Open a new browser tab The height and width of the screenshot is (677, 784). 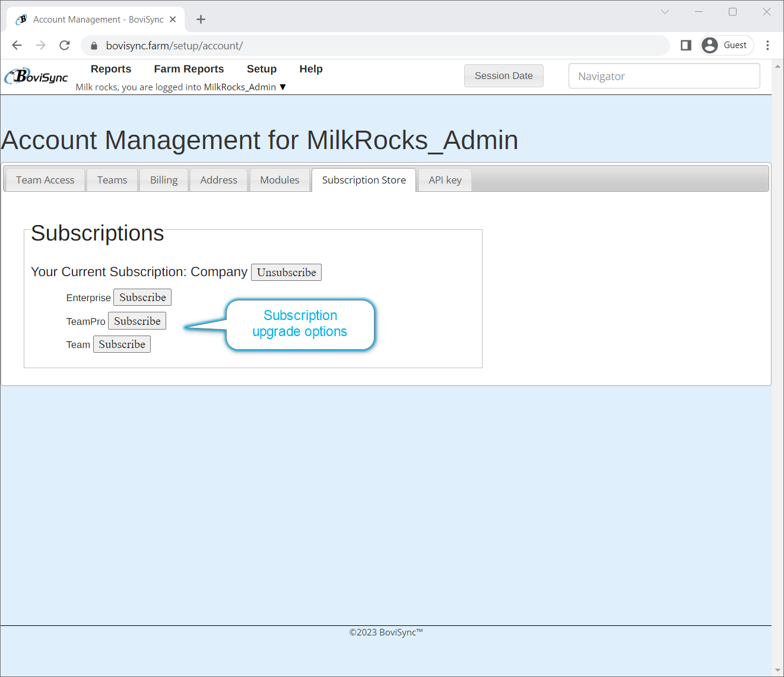(201, 20)
